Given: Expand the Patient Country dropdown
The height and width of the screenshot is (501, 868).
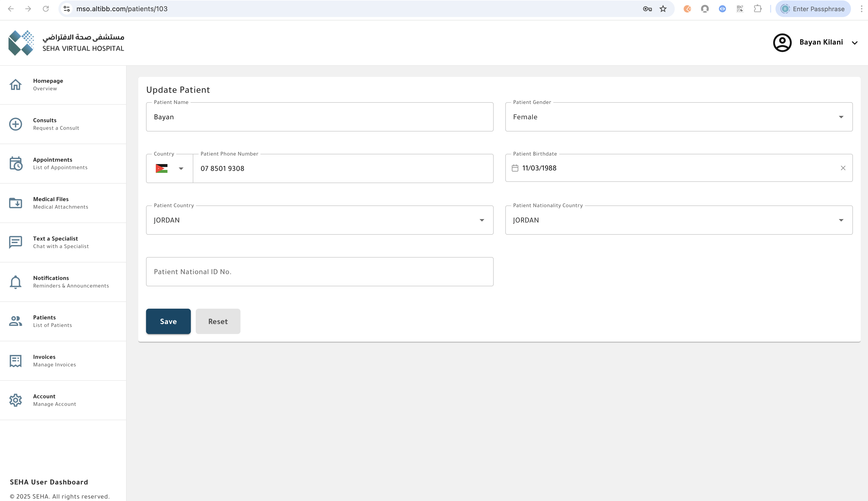Looking at the screenshot, I should click(x=482, y=220).
